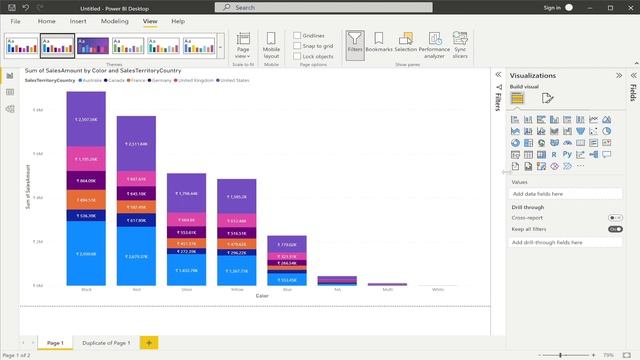Select the Python visual
The height and width of the screenshot is (360, 640).
[x=567, y=155]
